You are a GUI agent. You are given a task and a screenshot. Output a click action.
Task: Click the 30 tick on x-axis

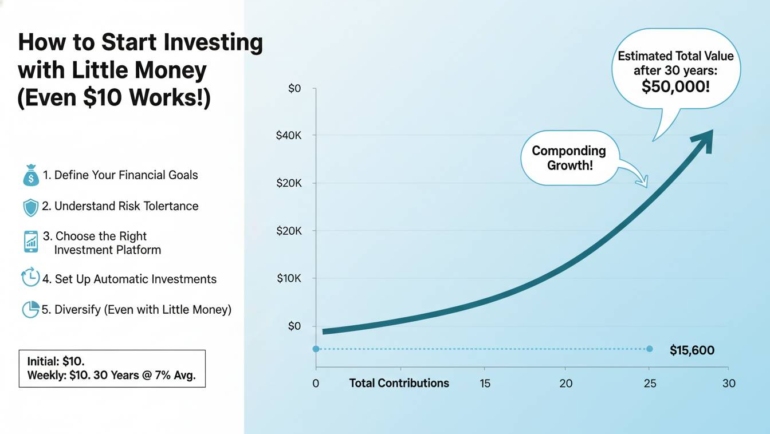(x=728, y=384)
